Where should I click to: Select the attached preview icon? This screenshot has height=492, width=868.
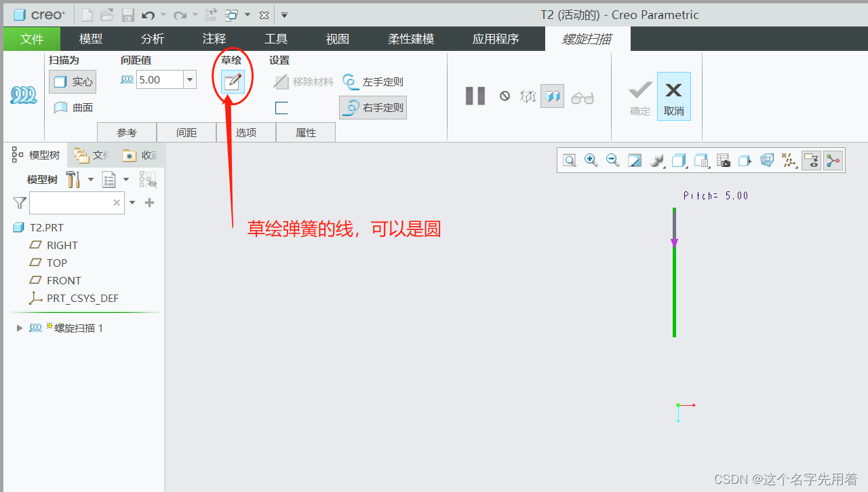(x=552, y=96)
